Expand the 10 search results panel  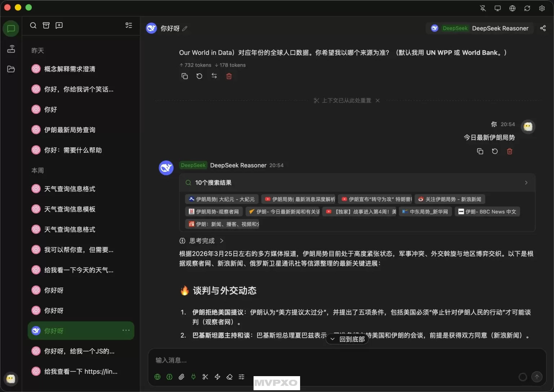coord(526,183)
